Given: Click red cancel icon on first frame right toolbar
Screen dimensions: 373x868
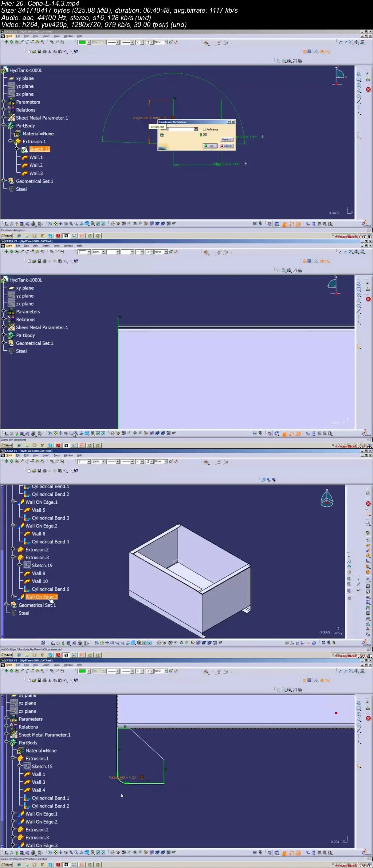Looking at the screenshot, I should (368, 89).
